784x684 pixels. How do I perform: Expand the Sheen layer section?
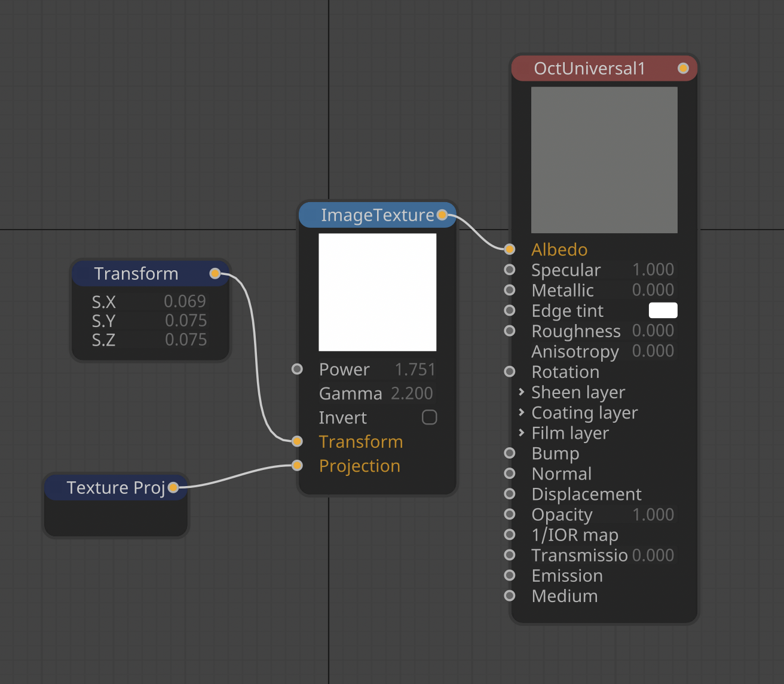click(522, 392)
